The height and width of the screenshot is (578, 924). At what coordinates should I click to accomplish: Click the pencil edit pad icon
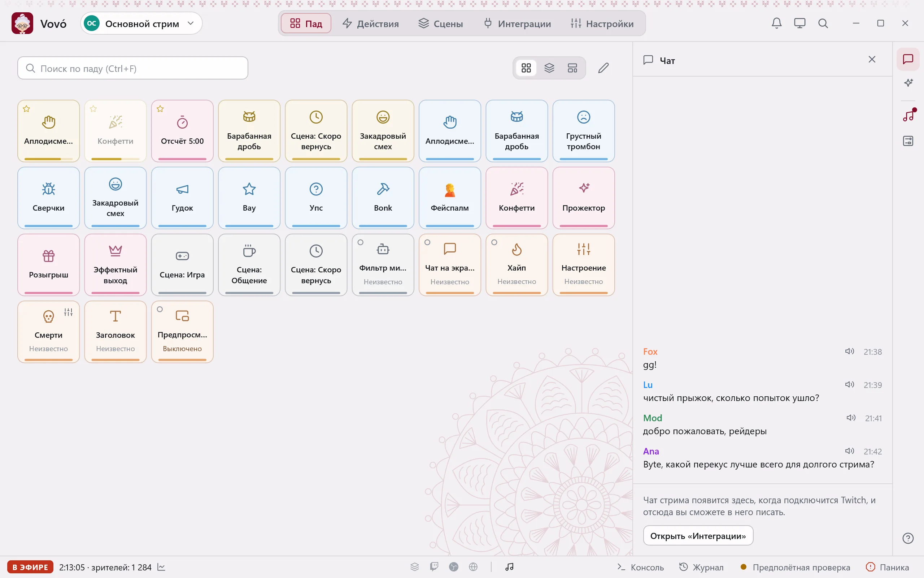tap(603, 68)
